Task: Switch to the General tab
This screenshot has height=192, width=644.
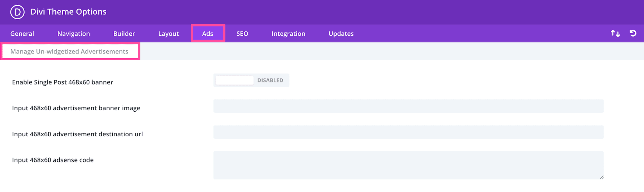Action: tap(22, 34)
